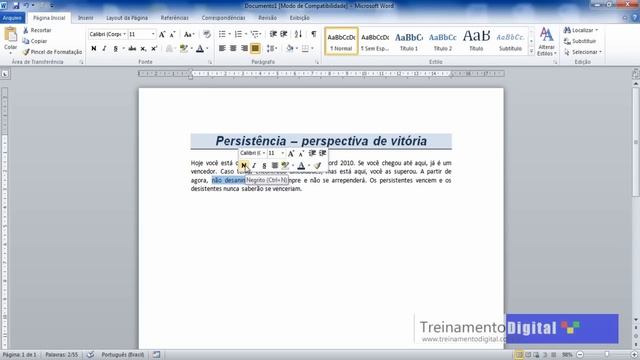Click the Colar (paste) clipboard icon
This screenshot has width=640, height=360.
[x=10, y=35]
